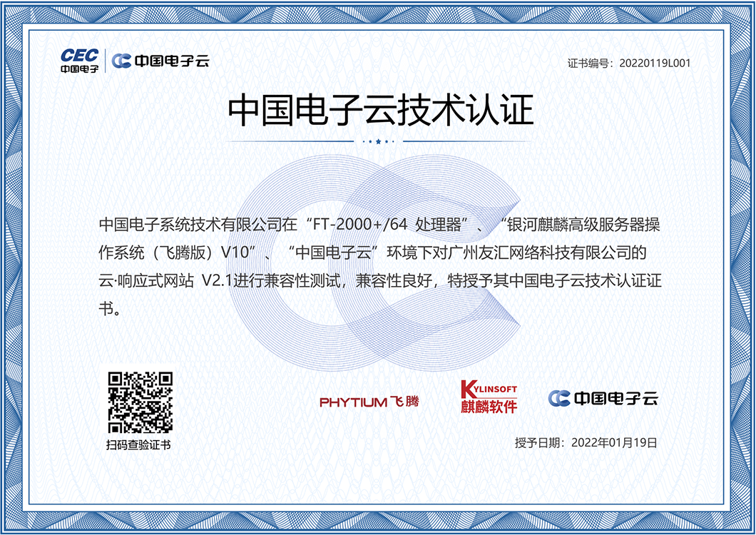This screenshot has height=535, width=756.
Task: Click the 中国电子云 logo beside the CEC logo
Action: coord(161,61)
